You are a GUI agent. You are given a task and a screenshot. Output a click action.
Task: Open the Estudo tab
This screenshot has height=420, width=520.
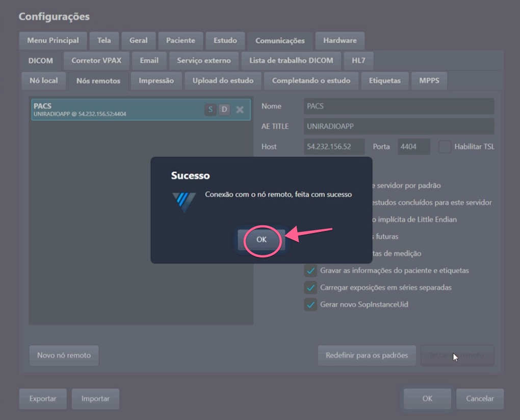click(x=225, y=40)
